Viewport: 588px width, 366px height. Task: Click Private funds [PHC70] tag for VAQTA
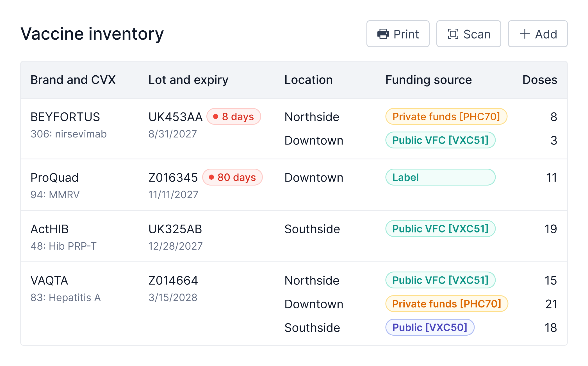click(x=447, y=304)
